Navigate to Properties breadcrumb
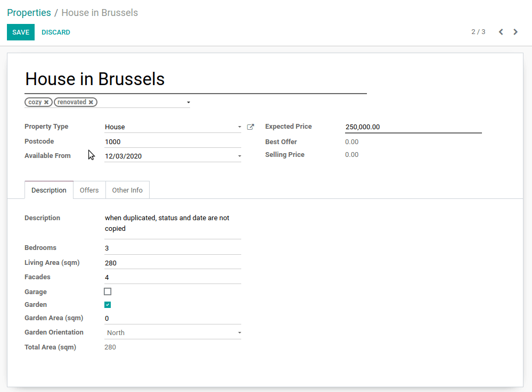Screen dimensions: 532x392 pyautogui.click(x=29, y=13)
